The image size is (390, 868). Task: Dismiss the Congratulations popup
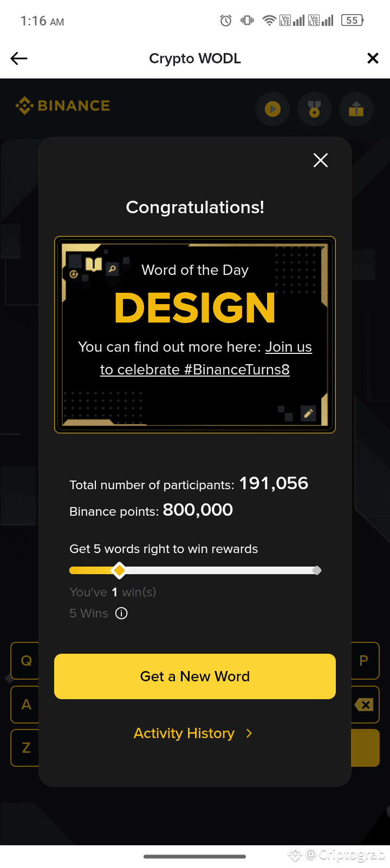click(321, 160)
